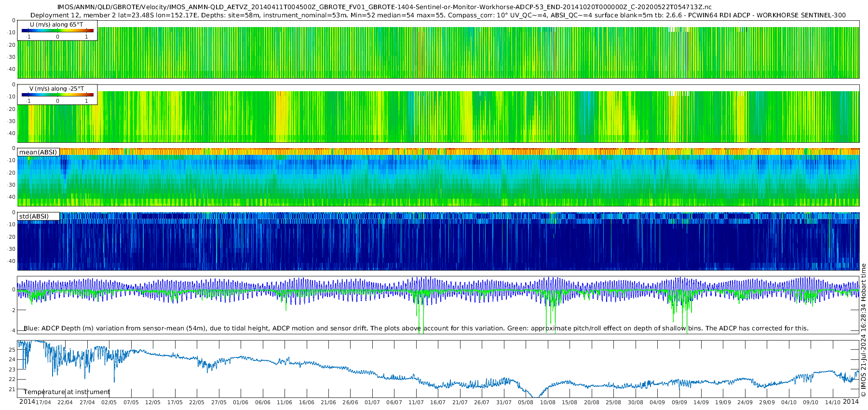Click the NetCDF file path title
This screenshot has width=868, height=410.
pyautogui.click(x=384, y=7)
